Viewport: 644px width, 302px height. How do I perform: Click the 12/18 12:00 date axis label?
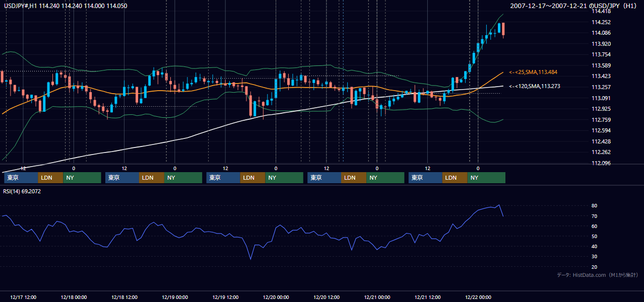click(x=124, y=297)
